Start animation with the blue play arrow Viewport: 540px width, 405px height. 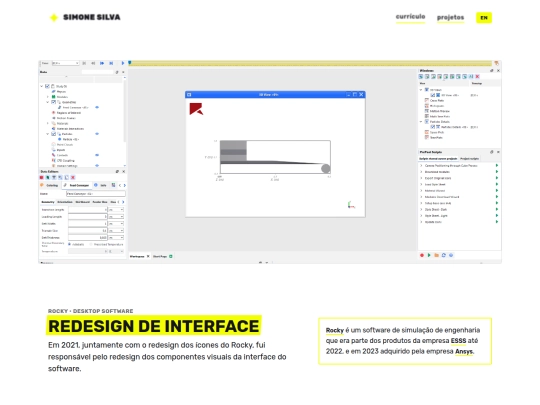point(122,63)
